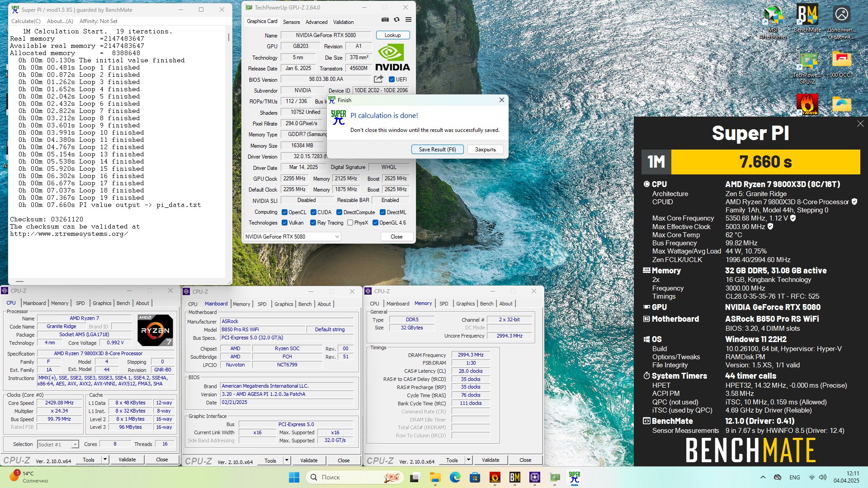Toggle the DirectCompute checkbox
Screen dimensions: 868x488
[339, 212]
